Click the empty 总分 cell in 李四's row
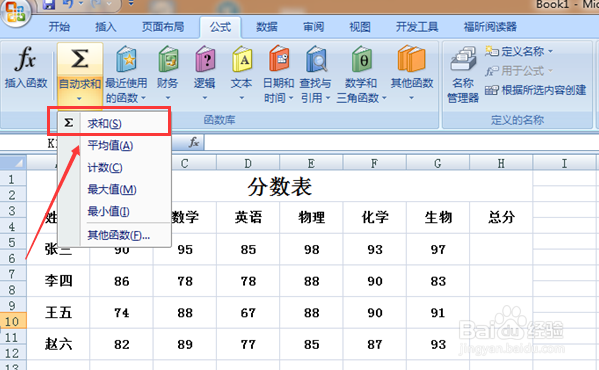This screenshot has width=599, height=370. tap(501, 281)
